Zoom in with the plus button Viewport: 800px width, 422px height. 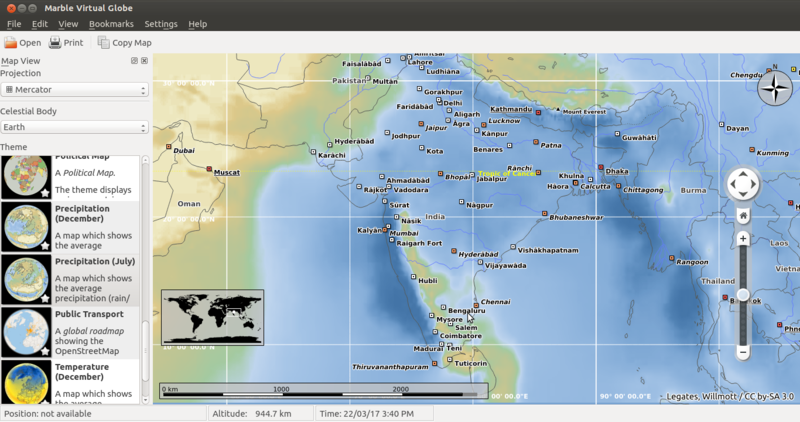click(x=743, y=238)
